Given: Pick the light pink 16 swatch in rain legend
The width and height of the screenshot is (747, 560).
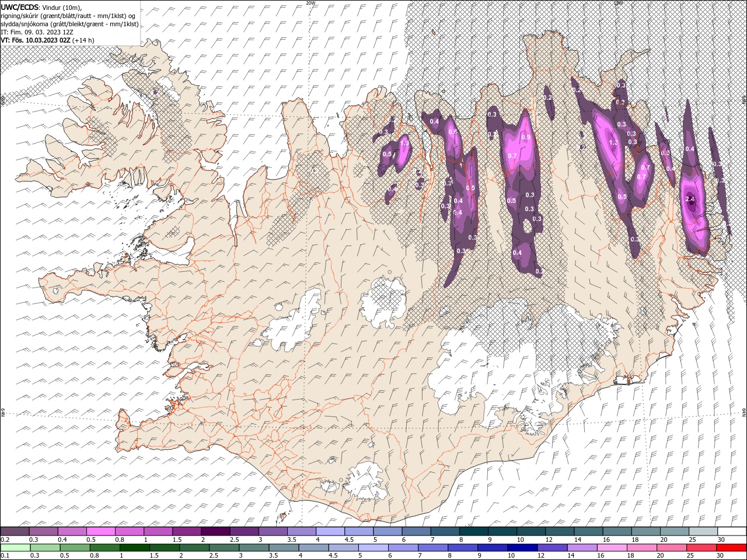Looking at the screenshot, I should tap(612, 548).
